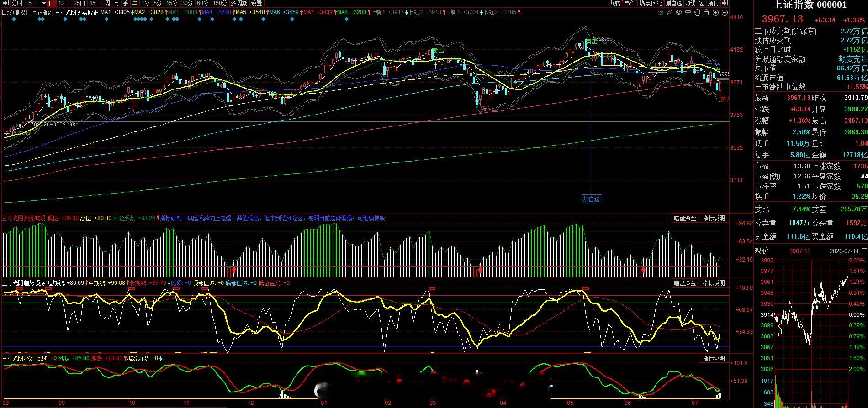The width and height of the screenshot is (868, 408).
Task: Click indicator title 三寸光阴吸筹
Action: pos(18,358)
